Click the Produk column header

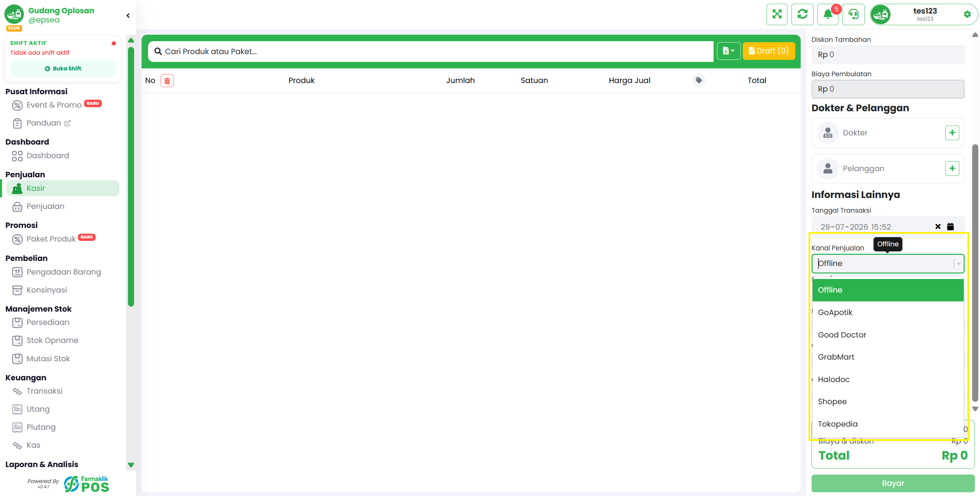[x=301, y=81]
